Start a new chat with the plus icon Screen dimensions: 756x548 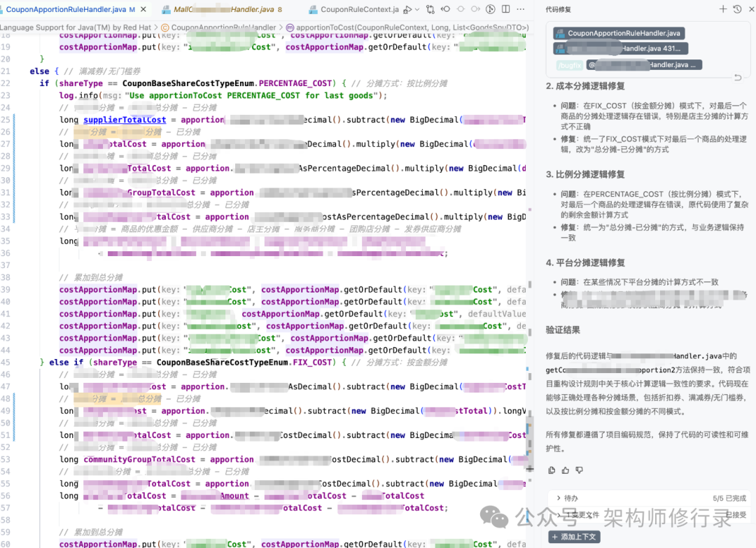(x=722, y=9)
